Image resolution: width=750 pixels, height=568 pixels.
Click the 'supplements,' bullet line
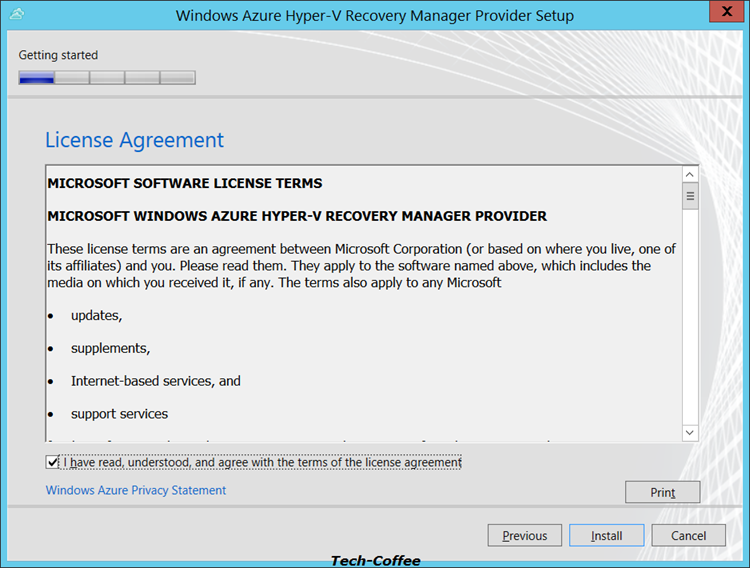(110, 348)
